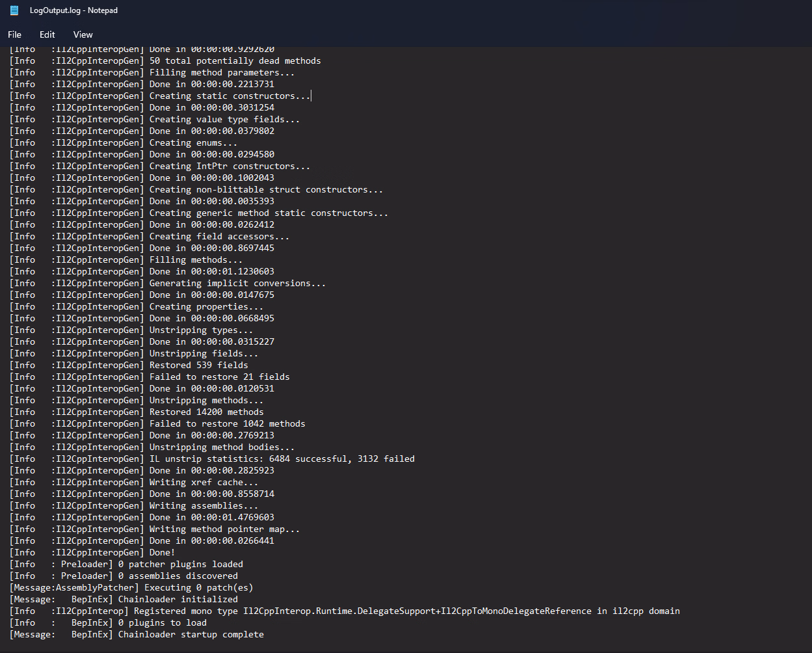This screenshot has width=812, height=653.
Task: Click 'Executing 0 patch(es)' AssemblyPatcher line
Action: 131,587
